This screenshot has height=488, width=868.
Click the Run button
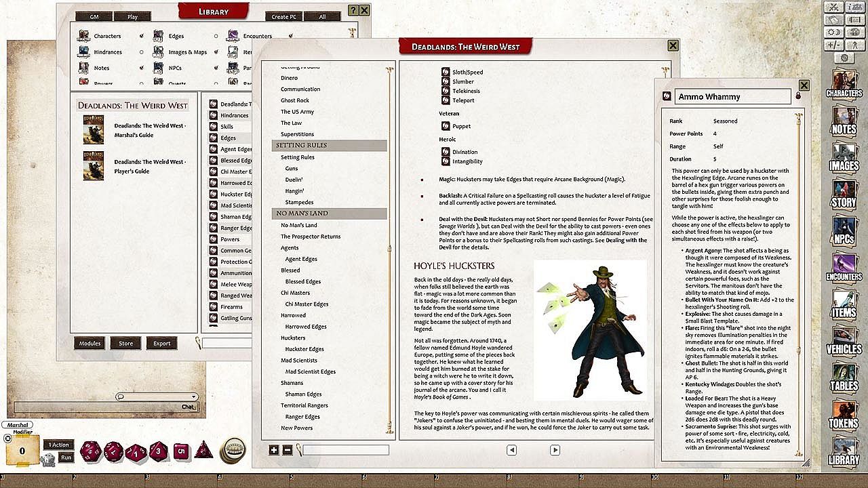click(x=66, y=457)
